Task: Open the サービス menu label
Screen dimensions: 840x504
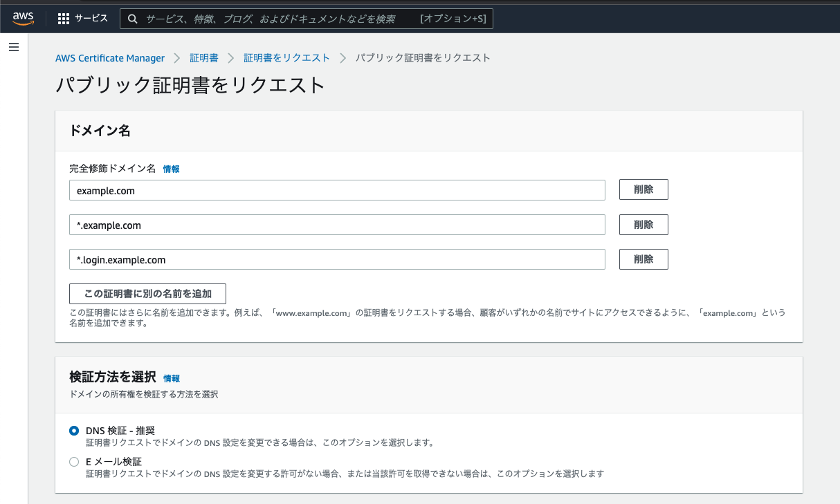Action: point(91,19)
